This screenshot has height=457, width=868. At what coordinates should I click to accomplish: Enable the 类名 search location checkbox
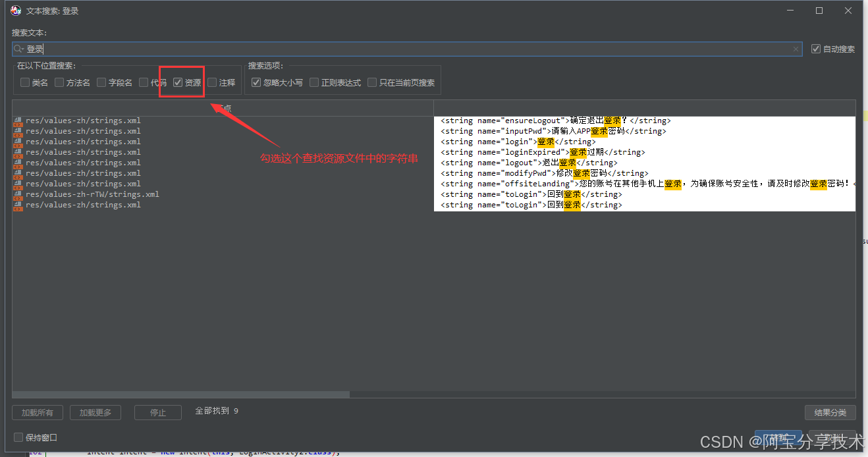click(25, 82)
